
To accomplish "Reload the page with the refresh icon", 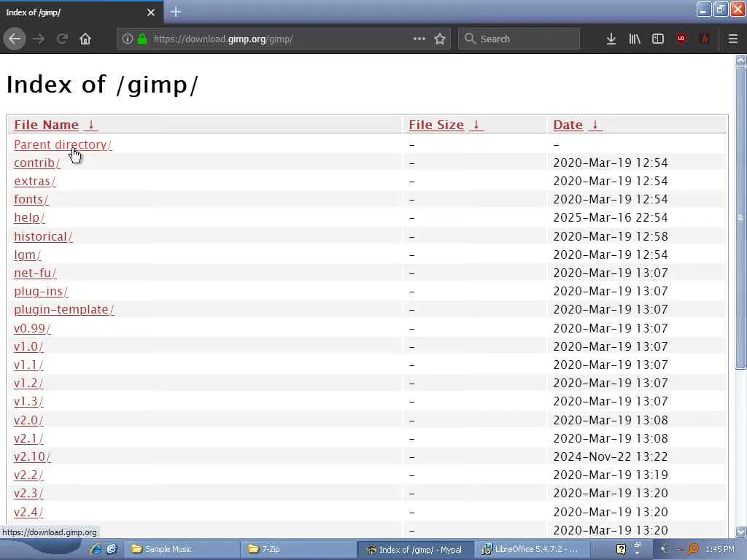I will click(62, 39).
